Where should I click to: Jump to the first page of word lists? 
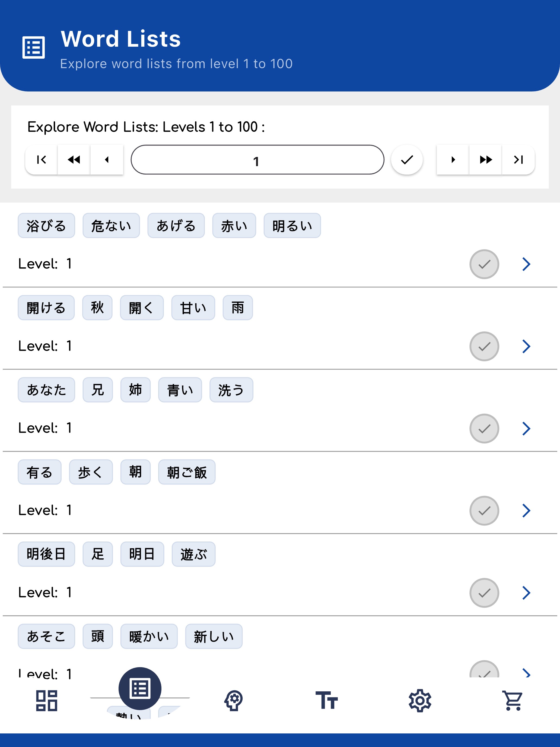(x=41, y=160)
